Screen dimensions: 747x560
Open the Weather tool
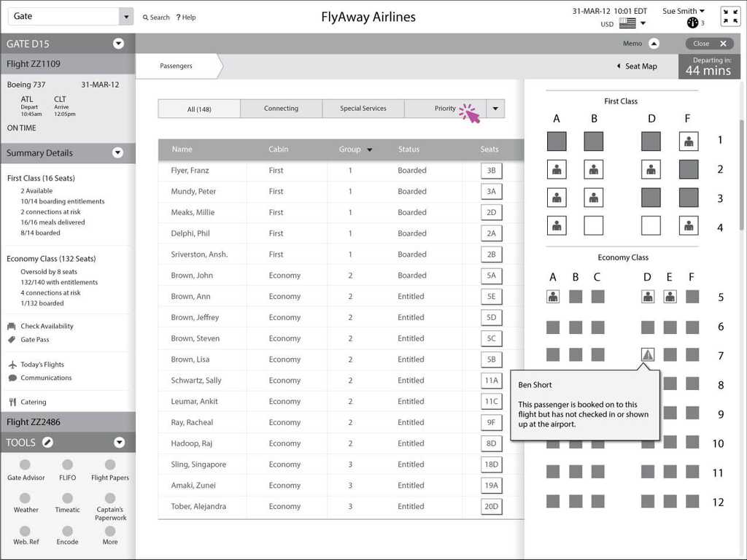pyautogui.click(x=26, y=497)
